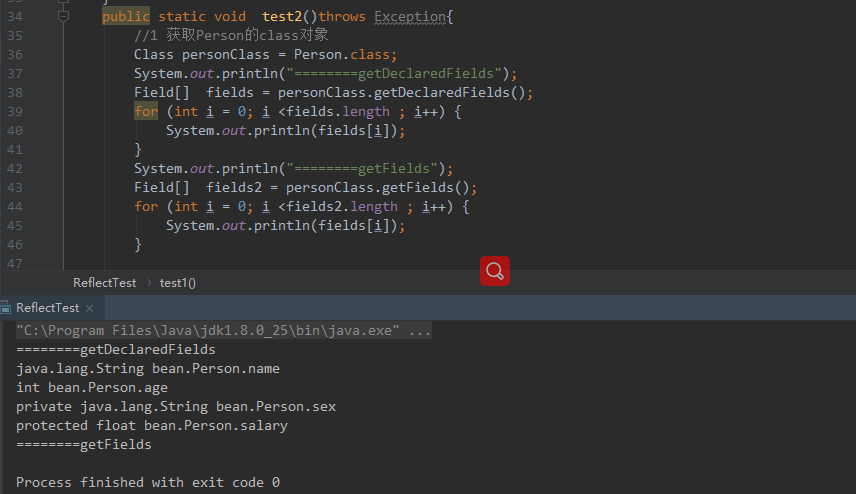Image resolution: width=856 pixels, height=494 pixels.
Task: Click the Exception keyword in test2 signature
Action: pyautogui.click(x=410, y=17)
